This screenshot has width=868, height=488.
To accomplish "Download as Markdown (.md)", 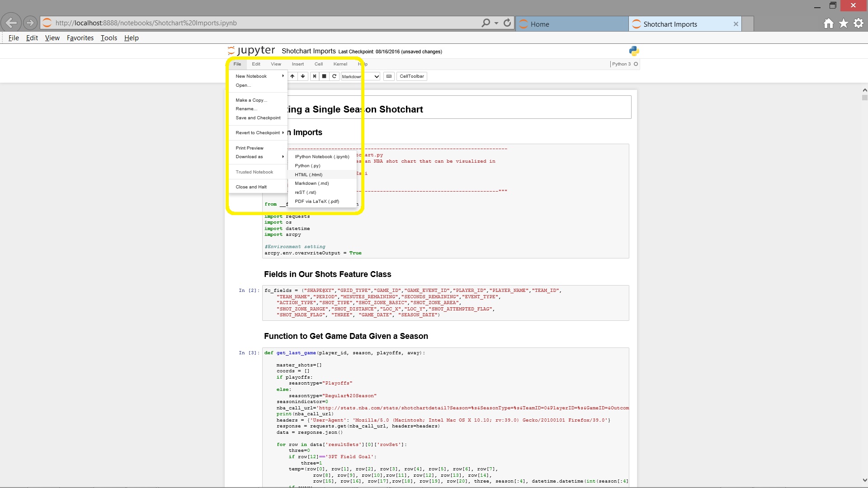I will [322, 183].
